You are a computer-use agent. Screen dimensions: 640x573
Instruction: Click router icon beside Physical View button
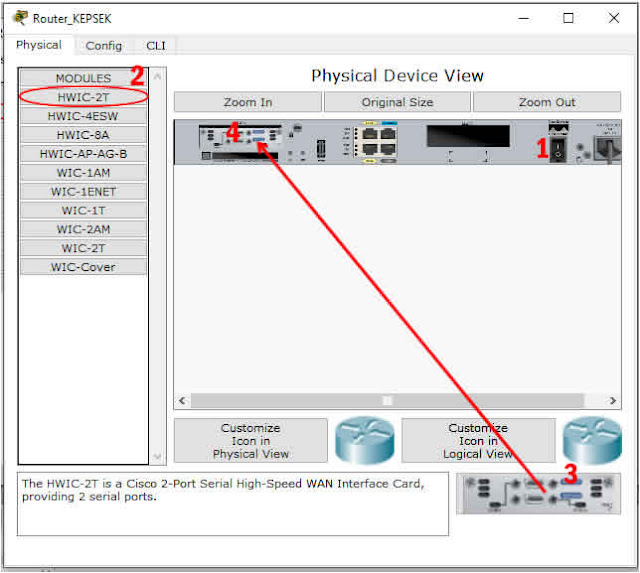364,440
